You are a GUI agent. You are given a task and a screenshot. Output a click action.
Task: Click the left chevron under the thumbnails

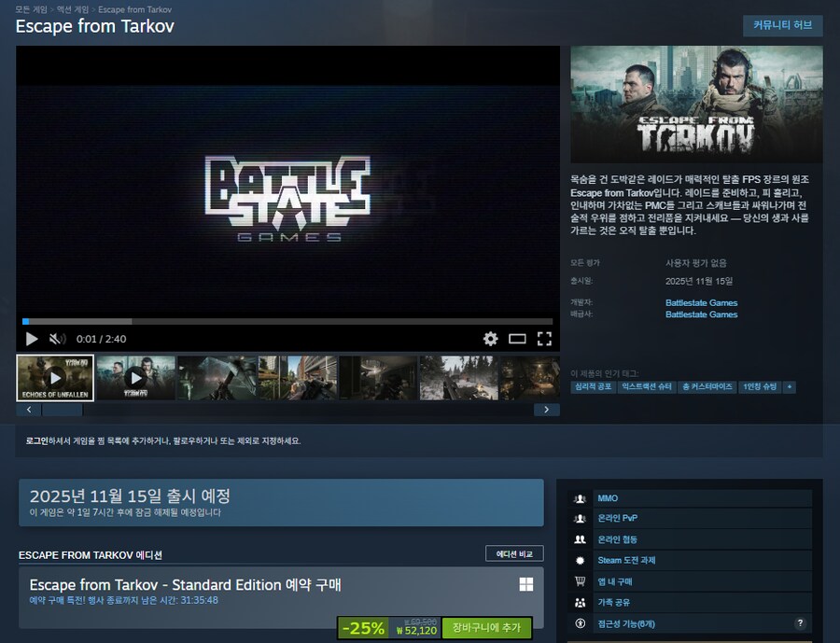[29, 411]
